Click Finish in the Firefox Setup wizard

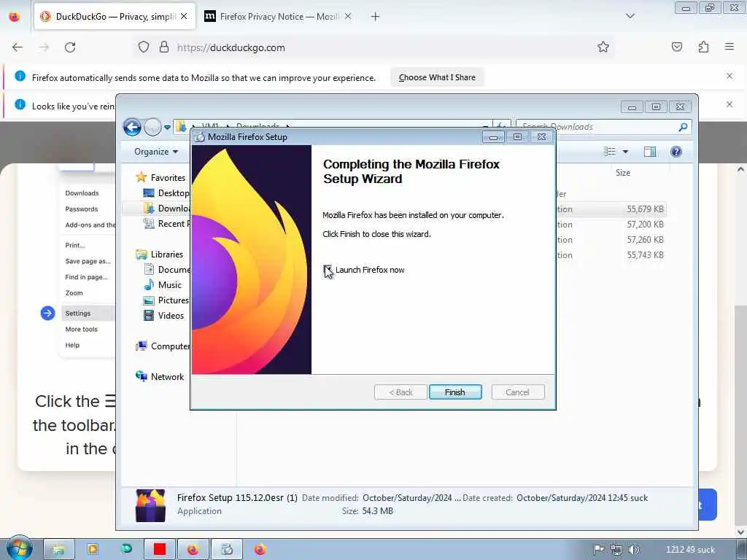pyautogui.click(x=455, y=392)
